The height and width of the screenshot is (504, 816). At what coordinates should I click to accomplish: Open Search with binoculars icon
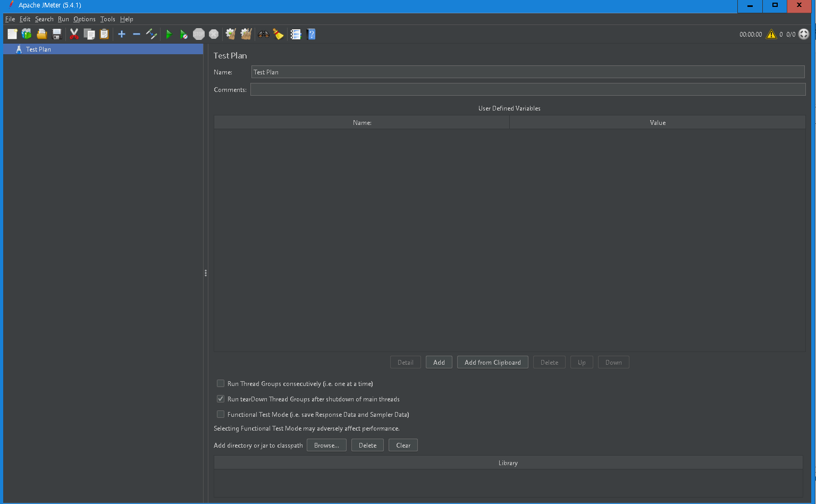coord(264,34)
